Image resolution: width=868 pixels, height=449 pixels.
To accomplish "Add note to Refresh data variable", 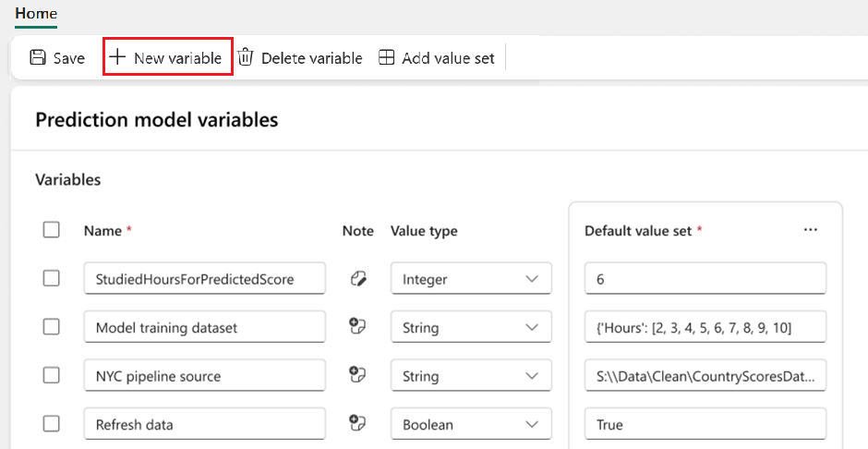I will tap(357, 424).
